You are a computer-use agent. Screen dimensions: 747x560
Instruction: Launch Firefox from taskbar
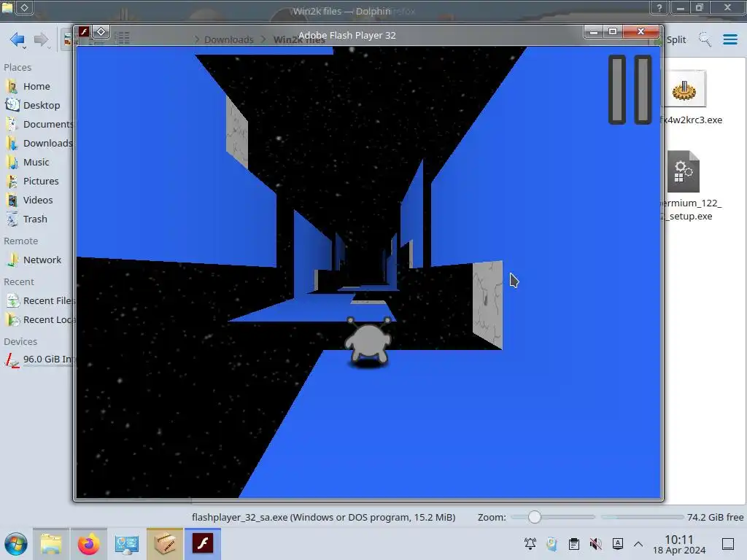click(x=88, y=544)
